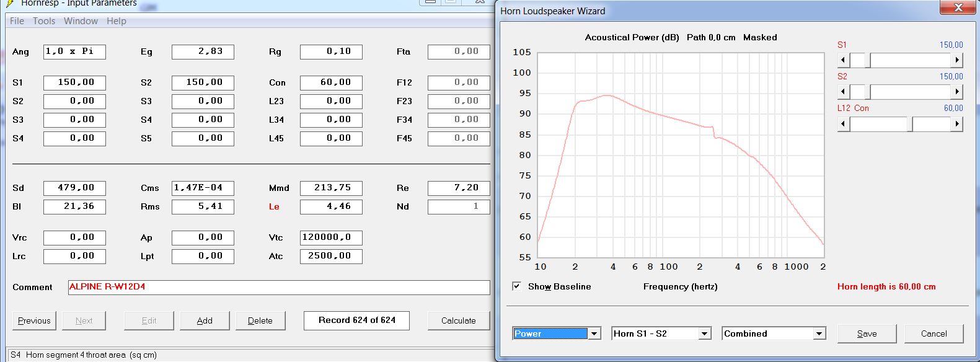Click the Vrc input field
Screen dimensions: 980x362
74,237
